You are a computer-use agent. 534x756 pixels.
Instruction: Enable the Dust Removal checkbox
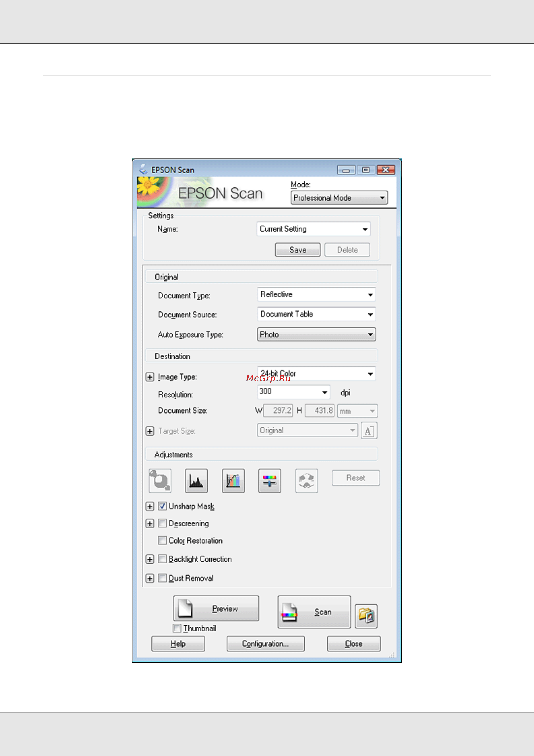coord(162,578)
